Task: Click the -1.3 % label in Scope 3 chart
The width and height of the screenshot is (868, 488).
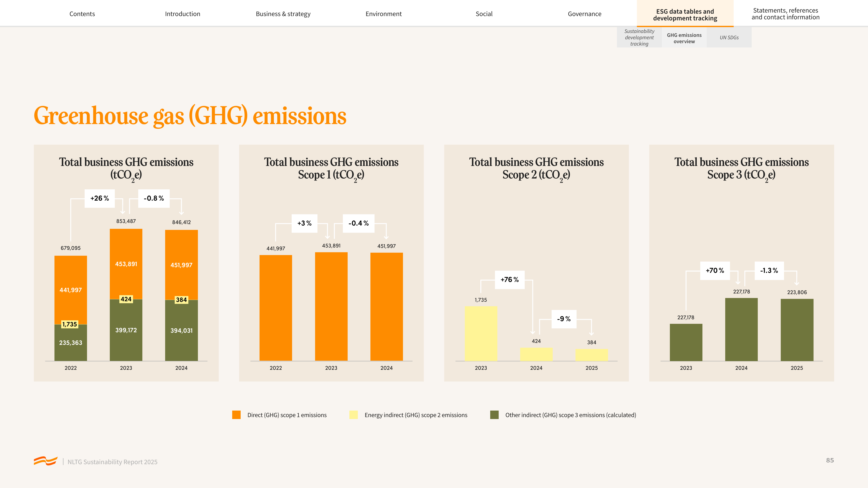Action: 769,270
